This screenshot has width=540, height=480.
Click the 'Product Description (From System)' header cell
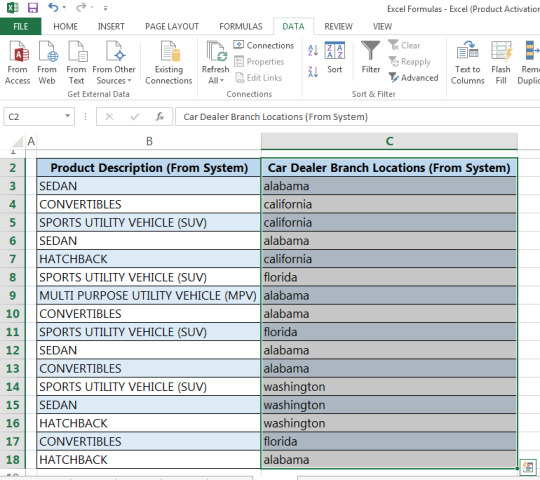[x=149, y=168]
